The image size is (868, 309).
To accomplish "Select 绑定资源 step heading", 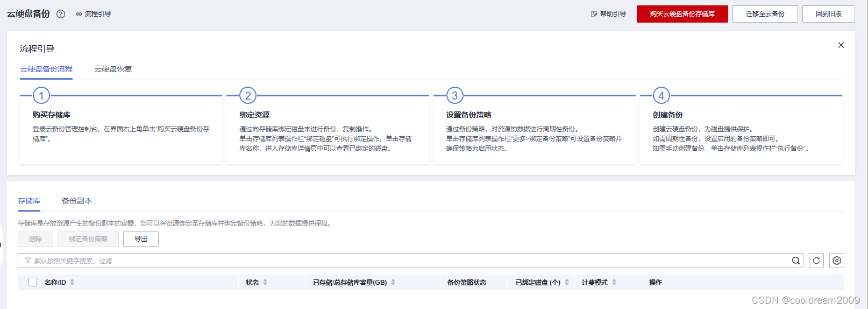I will coord(254,115).
